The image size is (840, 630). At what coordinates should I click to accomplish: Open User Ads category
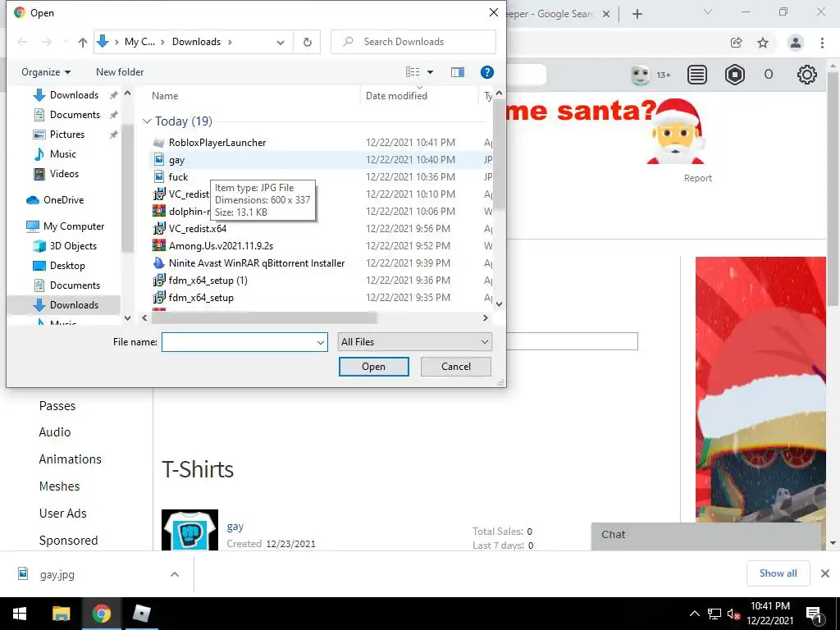coord(62,514)
